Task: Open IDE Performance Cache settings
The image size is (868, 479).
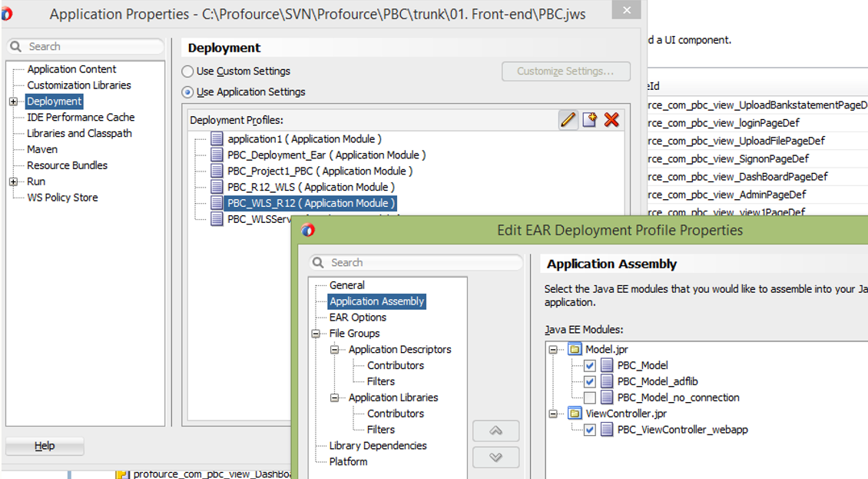Action: 81,118
